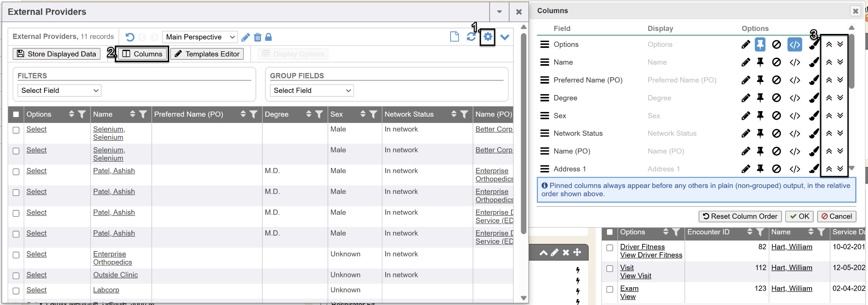This screenshot has width=868, height=305.
Task: Open the Columns tab button
Action: 142,54
